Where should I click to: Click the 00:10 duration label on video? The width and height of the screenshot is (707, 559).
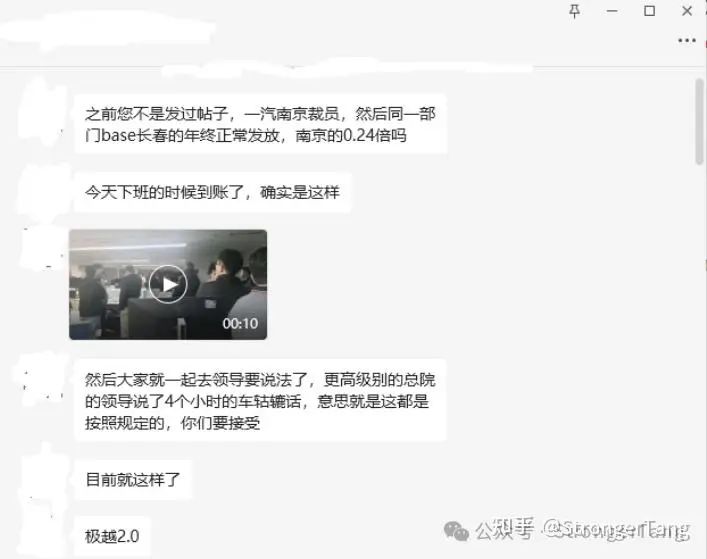pyautogui.click(x=240, y=323)
